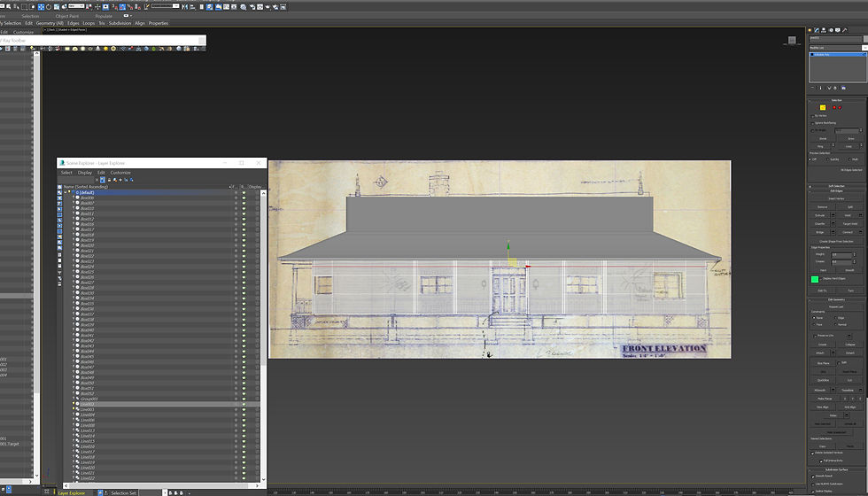Viewport: 868px width, 496px height.
Task: Select the Element sub-object level icon
Action: (x=840, y=107)
